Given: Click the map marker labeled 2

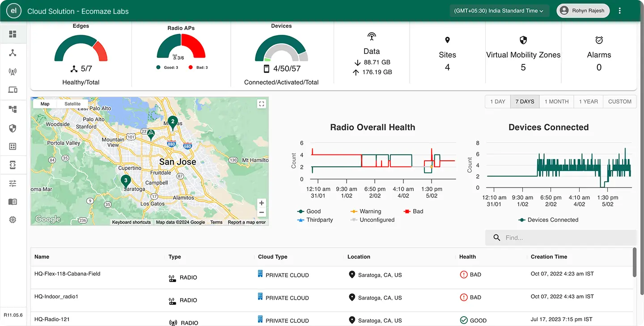Looking at the screenshot, I should 173,122.
